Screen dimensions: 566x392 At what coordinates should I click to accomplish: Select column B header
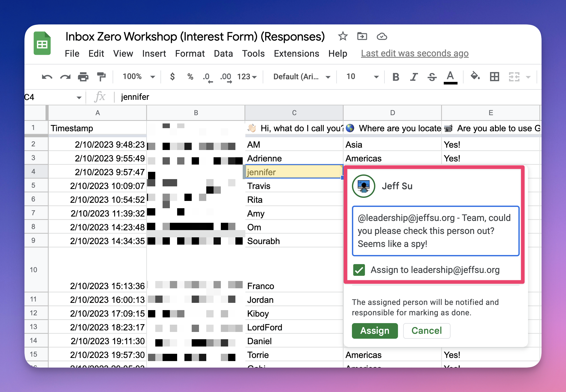[196, 113]
